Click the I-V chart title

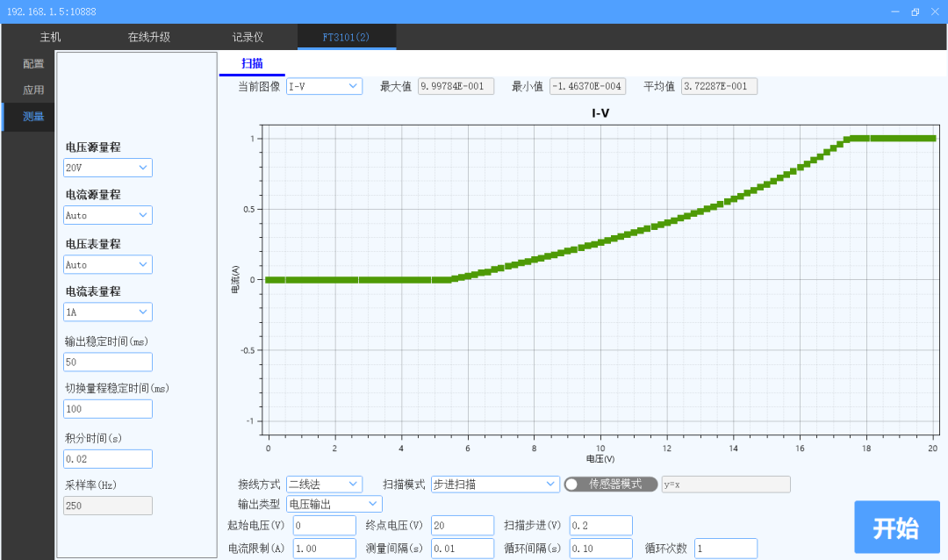pos(600,113)
